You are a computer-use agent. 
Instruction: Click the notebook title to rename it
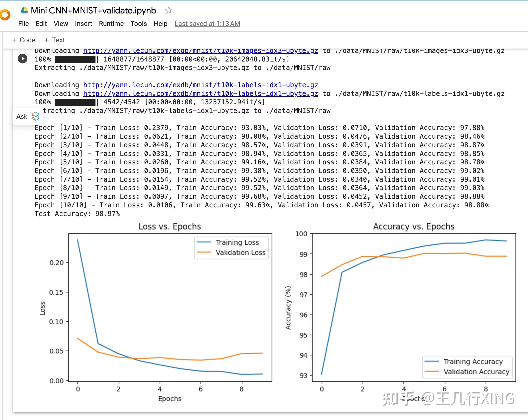pos(93,11)
